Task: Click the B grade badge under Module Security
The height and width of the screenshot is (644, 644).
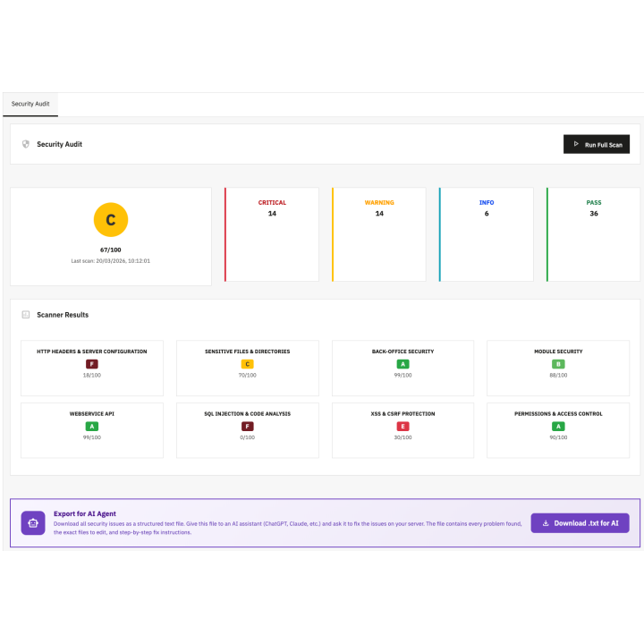Action: pyautogui.click(x=558, y=364)
